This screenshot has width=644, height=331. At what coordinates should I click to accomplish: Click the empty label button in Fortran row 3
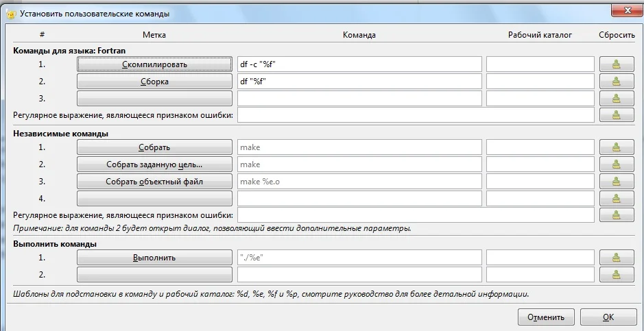[x=154, y=99]
